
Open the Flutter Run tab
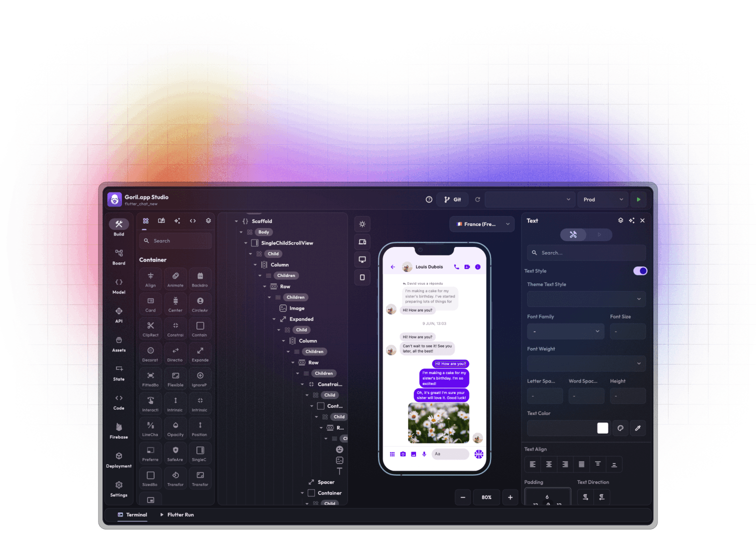click(177, 514)
